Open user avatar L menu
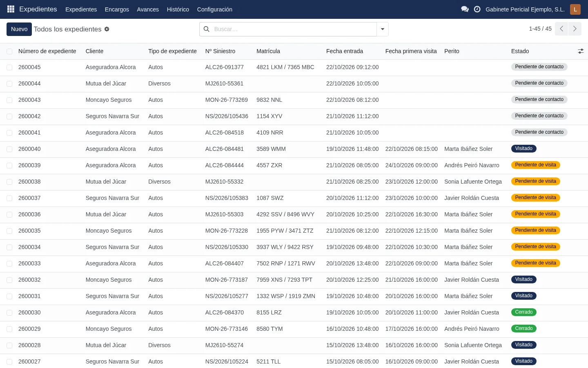This screenshot has height=368, width=588. point(575,9)
